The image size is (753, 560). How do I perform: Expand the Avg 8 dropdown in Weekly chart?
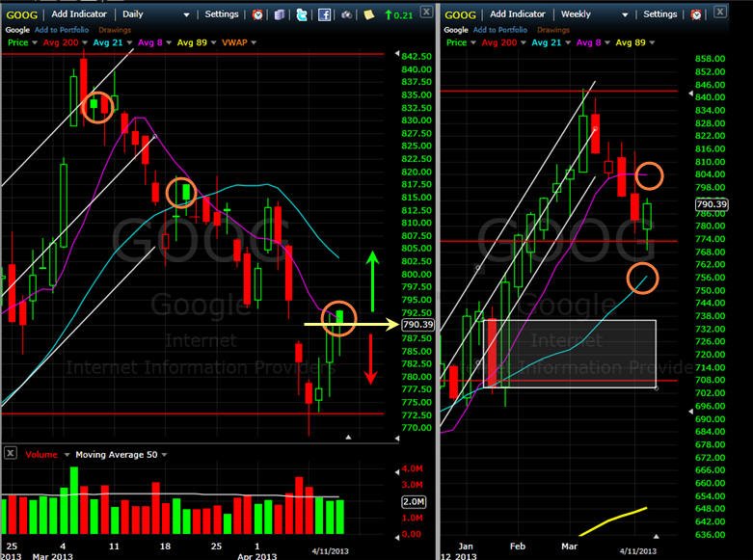point(607,42)
